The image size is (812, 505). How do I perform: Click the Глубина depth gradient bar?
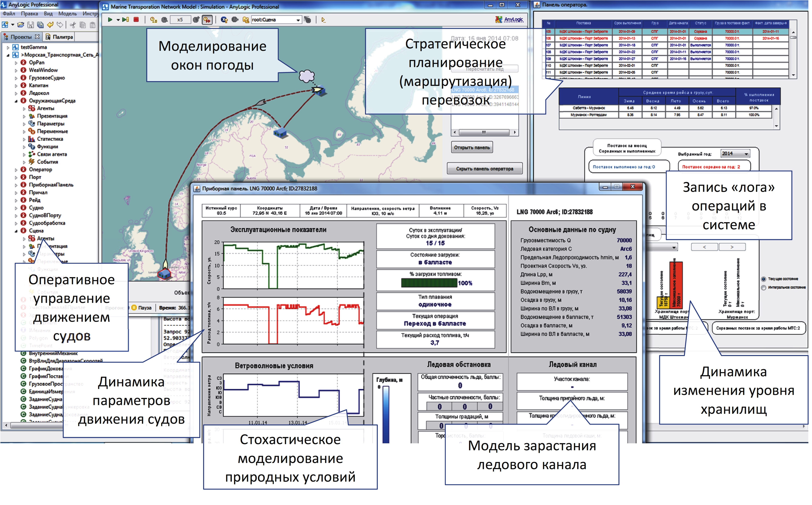coord(386,414)
